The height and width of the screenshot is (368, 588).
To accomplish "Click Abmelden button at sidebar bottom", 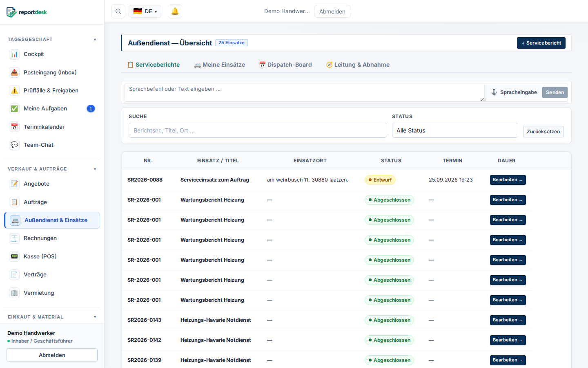I will pos(52,355).
